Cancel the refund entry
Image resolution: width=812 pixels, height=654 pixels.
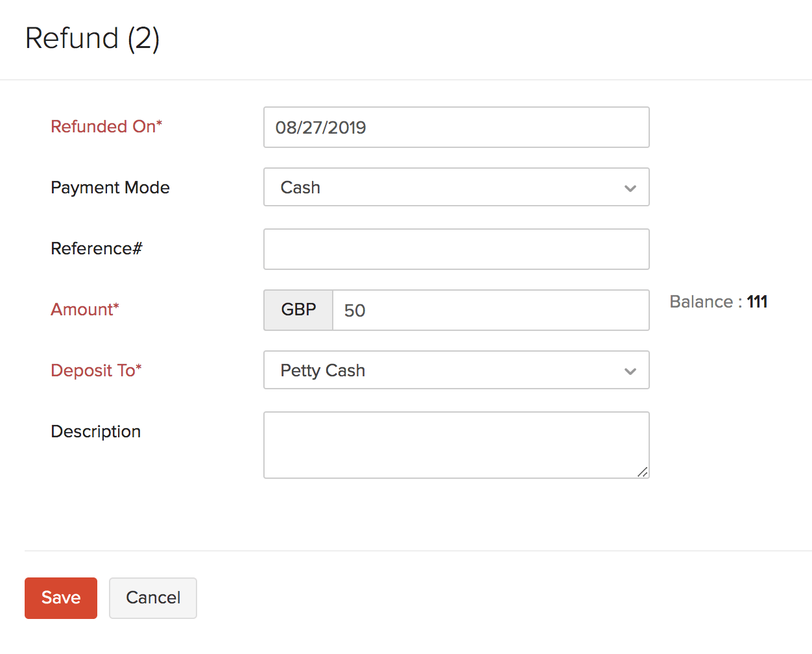pyautogui.click(x=152, y=598)
